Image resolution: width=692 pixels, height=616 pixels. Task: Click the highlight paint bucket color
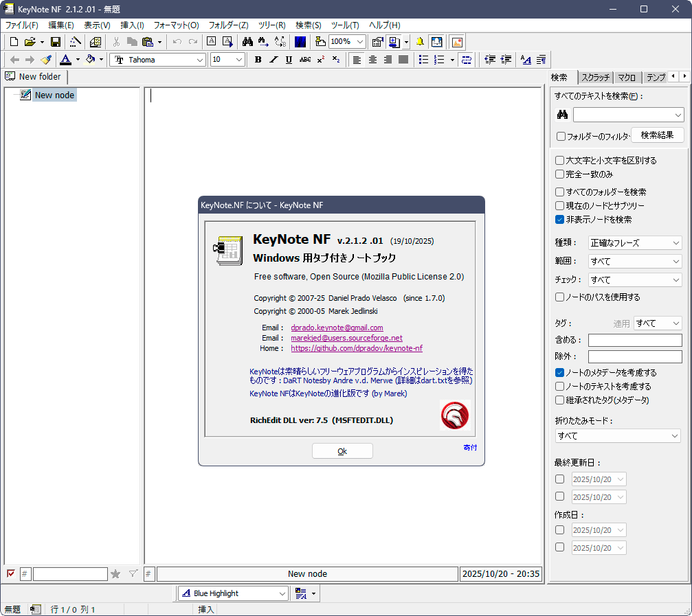(x=91, y=60)
